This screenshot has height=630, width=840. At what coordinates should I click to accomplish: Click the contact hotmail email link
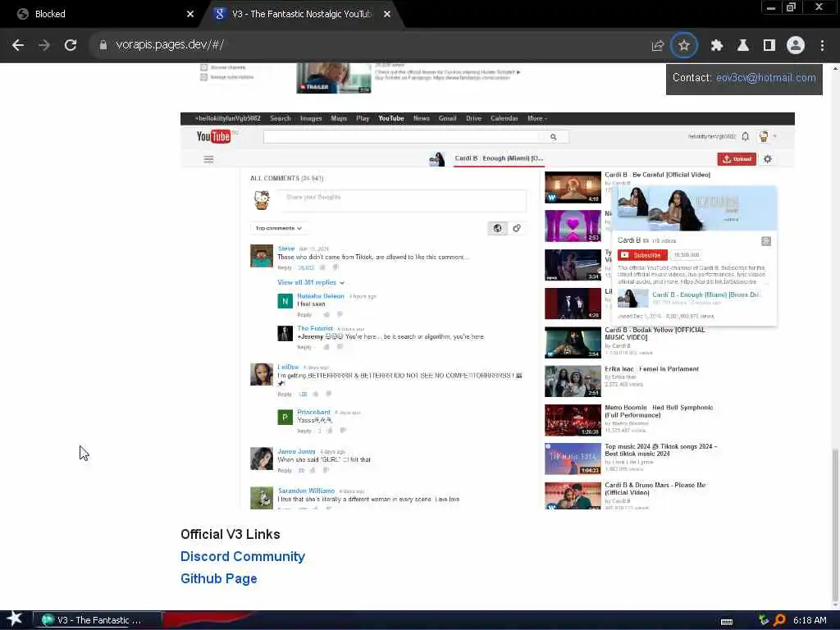tap(766, 78)
